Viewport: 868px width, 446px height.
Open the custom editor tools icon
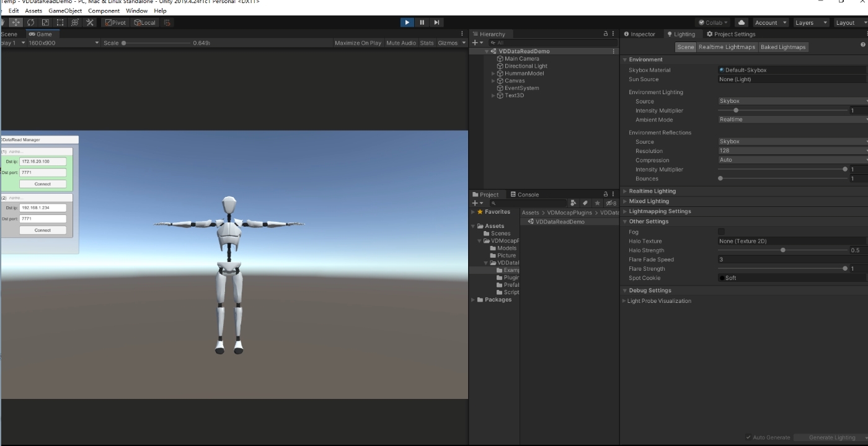(90, 22)
